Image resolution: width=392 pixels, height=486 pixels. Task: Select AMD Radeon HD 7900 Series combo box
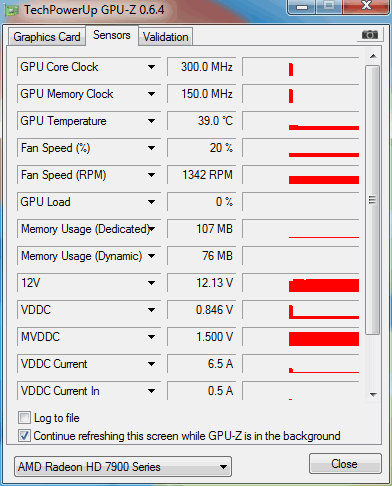pos(123,467)
